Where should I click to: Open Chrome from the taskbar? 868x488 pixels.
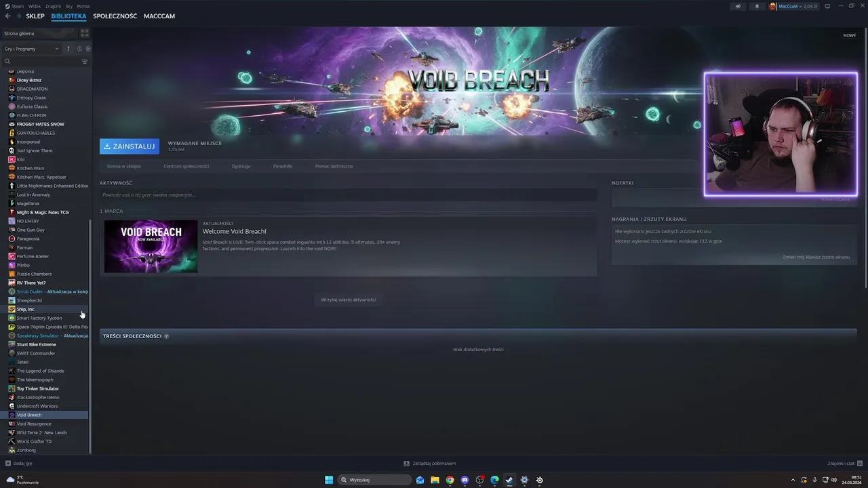pos(450,480)
